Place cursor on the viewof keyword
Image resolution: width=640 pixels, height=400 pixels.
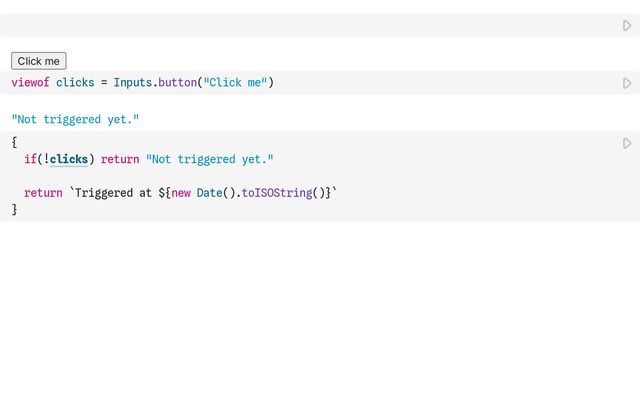[x=30, y=83]
